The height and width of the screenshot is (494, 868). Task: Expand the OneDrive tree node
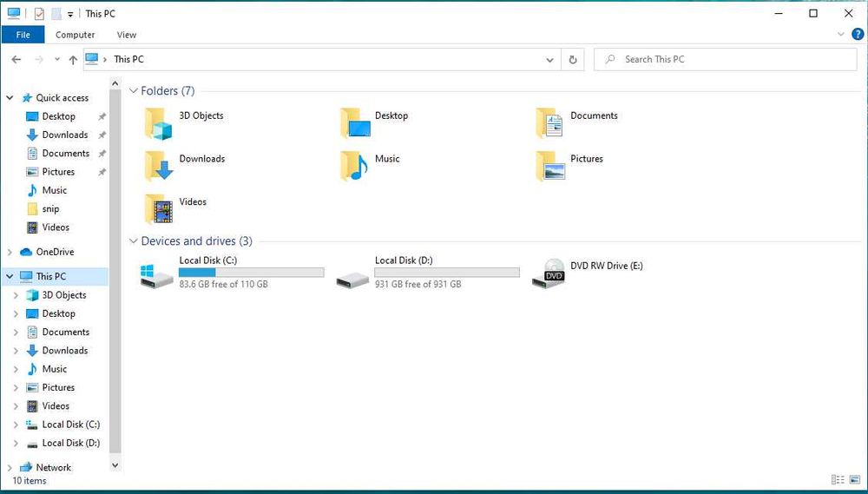(x=10, y=252)
